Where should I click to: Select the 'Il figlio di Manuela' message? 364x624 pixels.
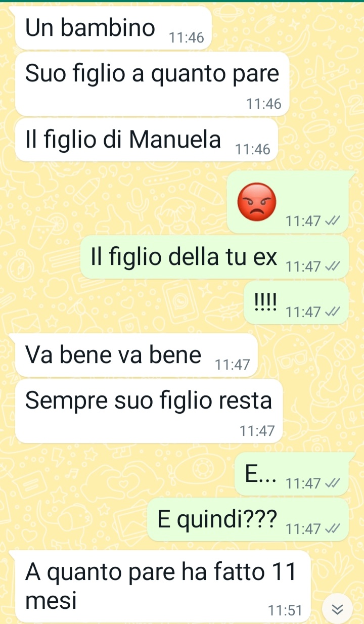click(147, 140)
